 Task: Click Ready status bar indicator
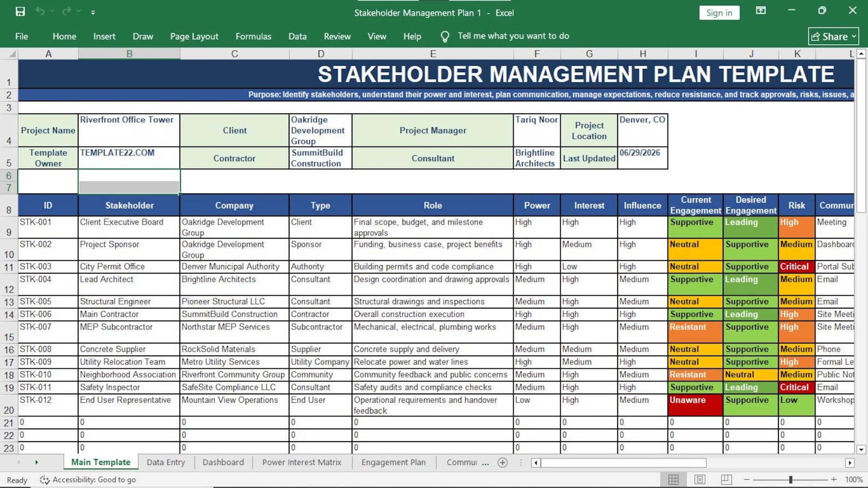click(x=17, y=480)
